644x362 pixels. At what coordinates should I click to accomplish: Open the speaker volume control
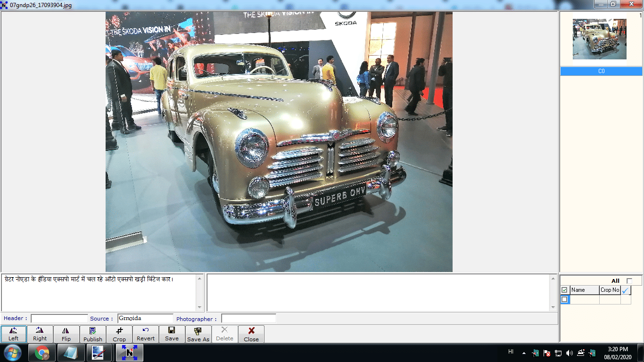570,353
